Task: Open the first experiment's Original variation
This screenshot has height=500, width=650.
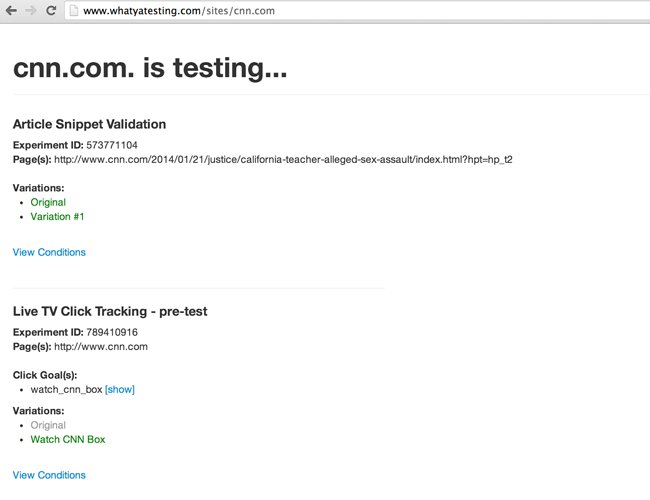Action: (x=48, y=202)
